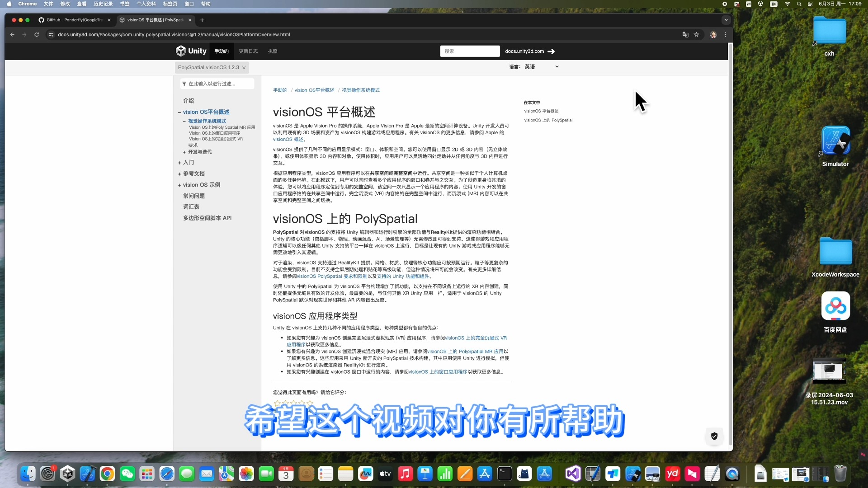Screen dimensions: 868x488
Task: Collapse the 视觉操作系统模式 sub-node
Action: [184, 121]
